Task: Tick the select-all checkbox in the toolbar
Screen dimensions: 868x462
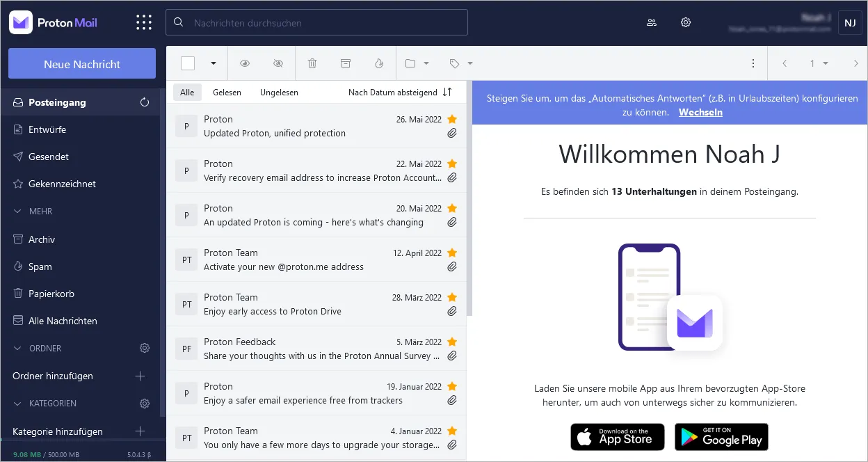Action: (187, 63)
